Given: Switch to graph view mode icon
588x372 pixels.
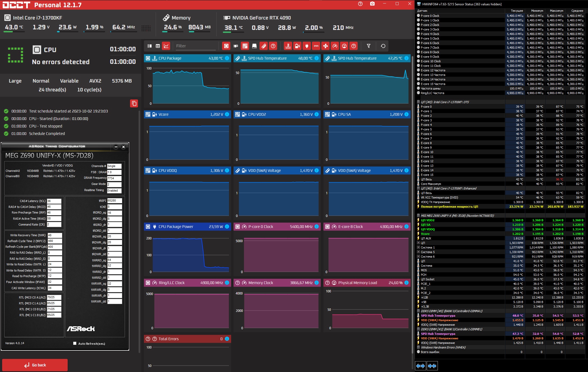Looking at the screenshot, I should point(166,46).
